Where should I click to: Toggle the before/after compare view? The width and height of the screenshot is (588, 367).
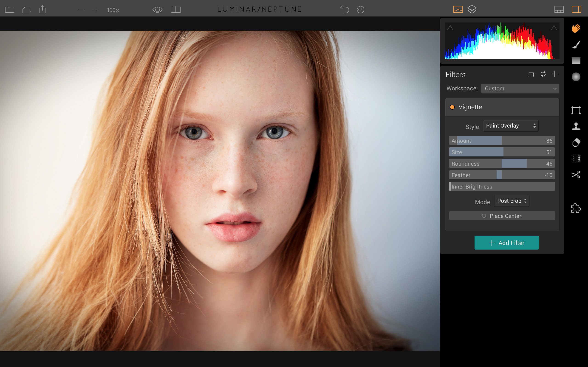(175, 10)
